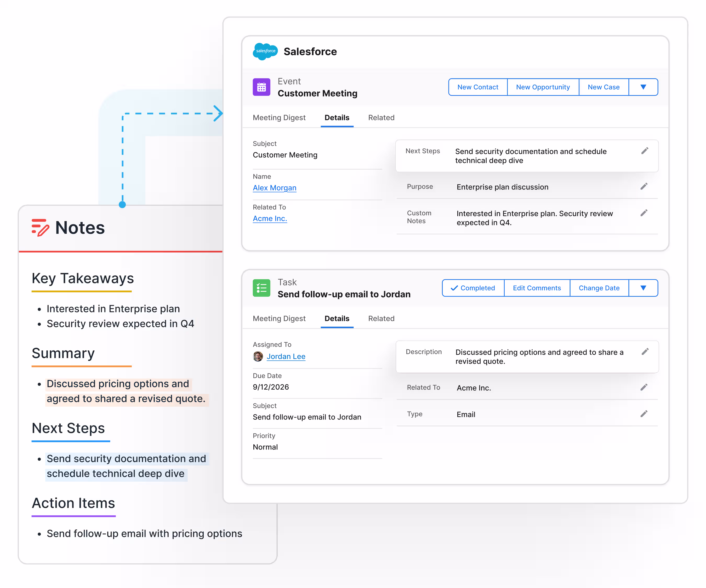Open the Event Meeting Digest tab

pyautogui.click(x=279, y=118)
